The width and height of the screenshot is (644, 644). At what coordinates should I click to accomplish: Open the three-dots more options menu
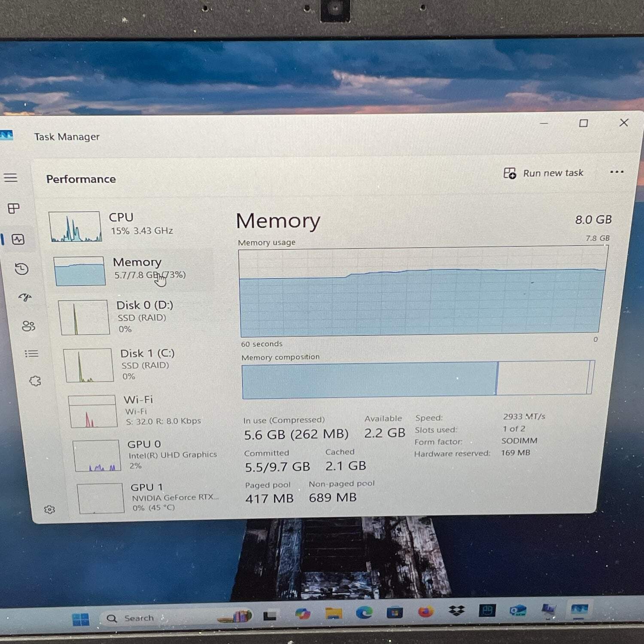[x=617, y=172]
